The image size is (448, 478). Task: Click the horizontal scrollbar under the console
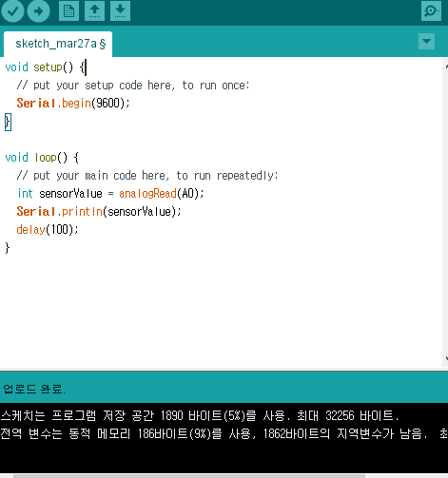189,476
